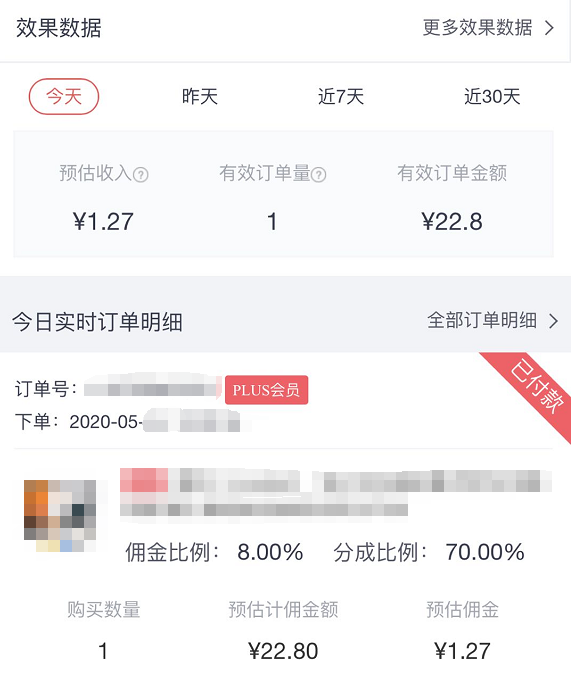Image resolution: width=571 pixels, height=677 pixels.
Task: Click the PLUS会员 badge
Action: click(266, 390)
